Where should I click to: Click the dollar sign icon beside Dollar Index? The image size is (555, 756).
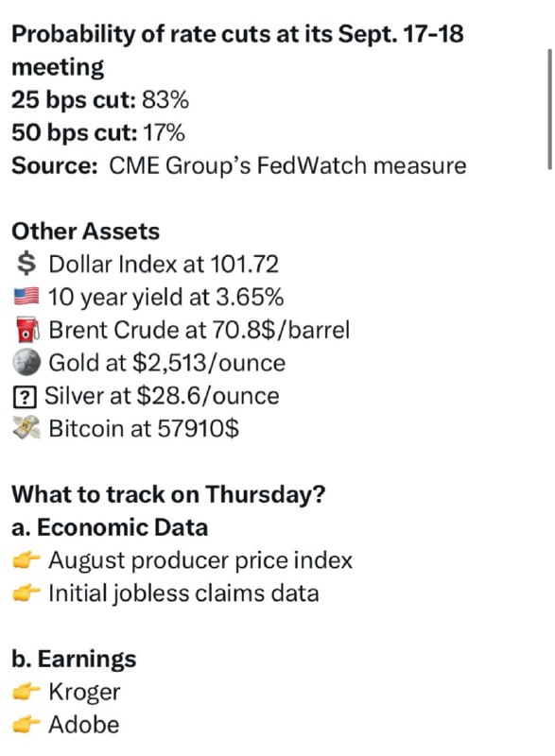[x=26, y=265]
